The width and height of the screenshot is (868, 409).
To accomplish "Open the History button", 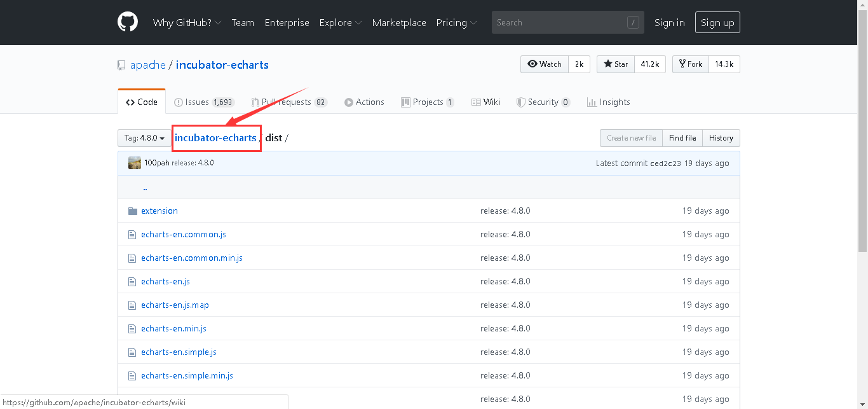I will click(x=721, y=138).
